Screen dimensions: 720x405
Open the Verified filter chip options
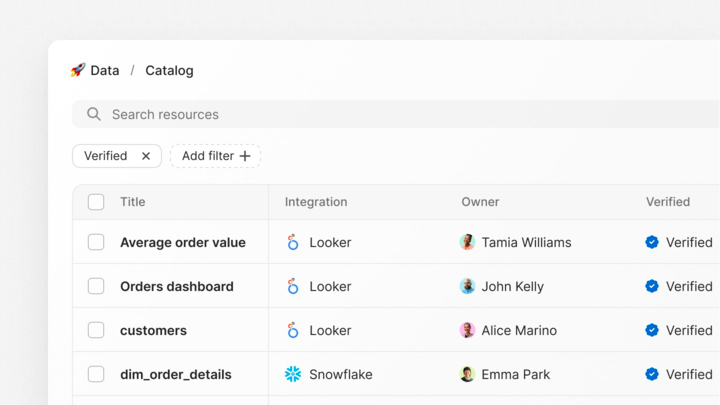click(105, 156)
